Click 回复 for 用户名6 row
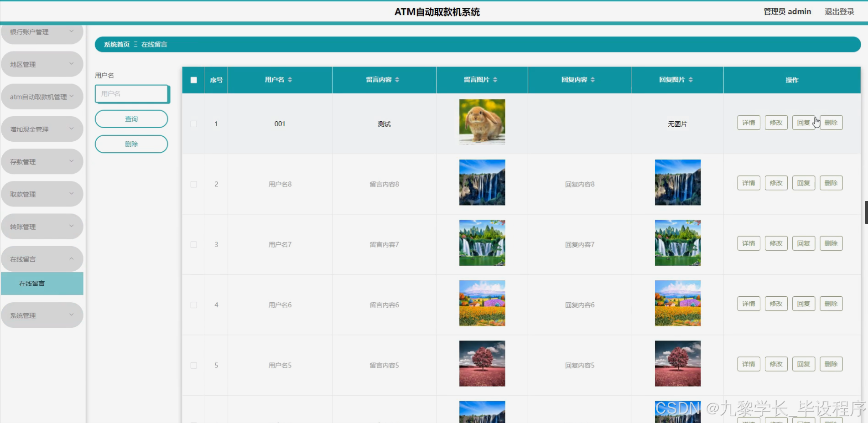 pos(803,304)
